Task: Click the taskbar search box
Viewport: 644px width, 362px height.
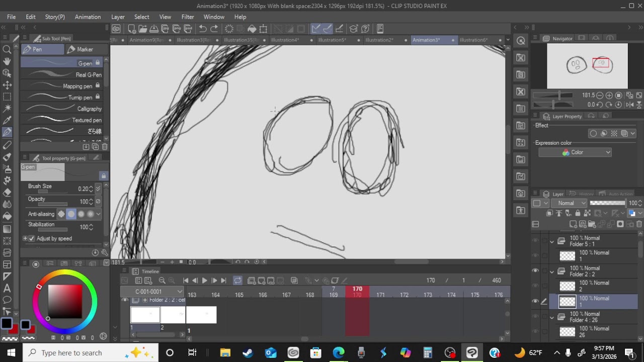Action: (x=91, y=352)
